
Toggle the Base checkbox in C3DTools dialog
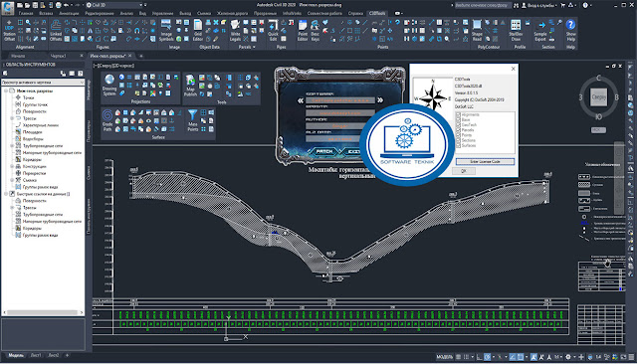pos(458,120)
